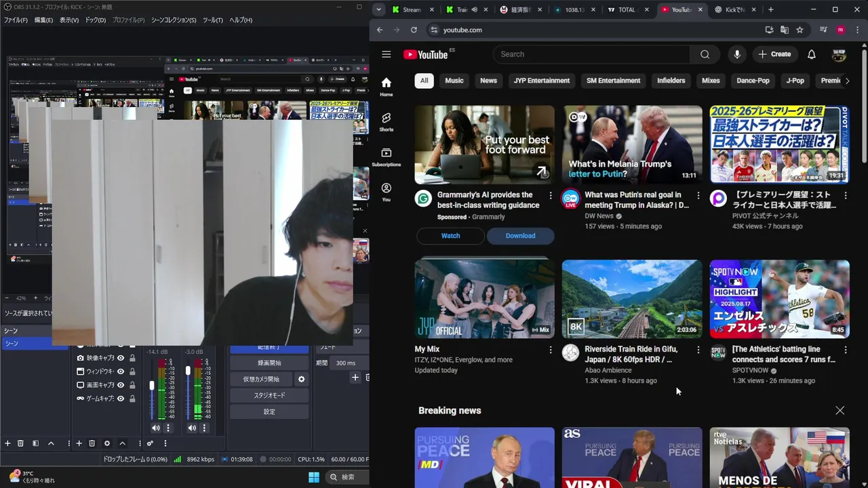Viewport: 868px width, 488px height.
Task: Go back in Chrome
Action: (380, 30)
